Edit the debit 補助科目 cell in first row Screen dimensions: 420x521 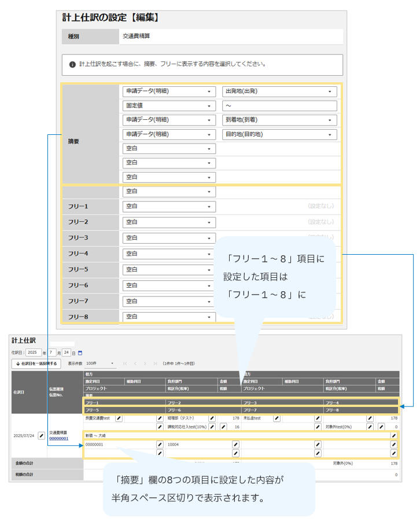tap(160, 418)
